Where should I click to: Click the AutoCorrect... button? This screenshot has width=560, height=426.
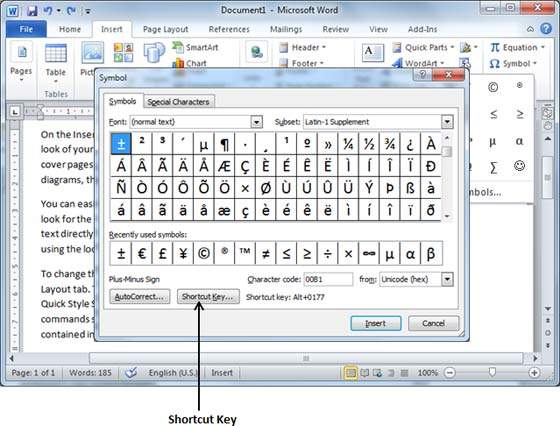[x=140, y=297]
